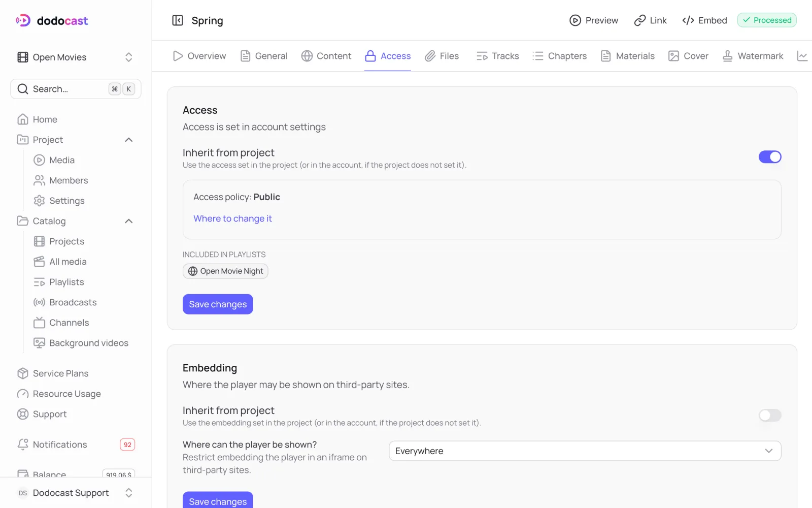
Task: Open Dodocast Support account switcher
Action: tap(76, 493)
